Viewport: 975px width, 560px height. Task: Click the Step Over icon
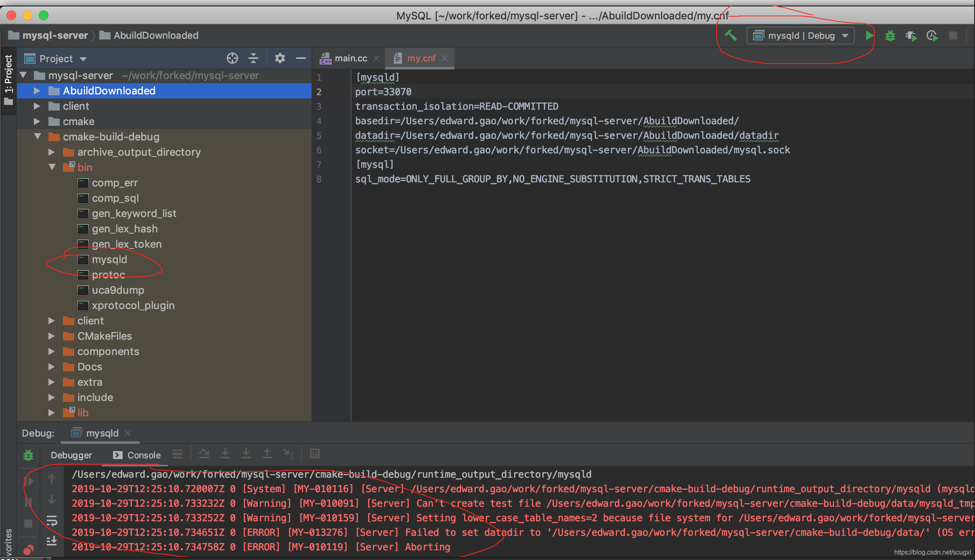(225, 454)
